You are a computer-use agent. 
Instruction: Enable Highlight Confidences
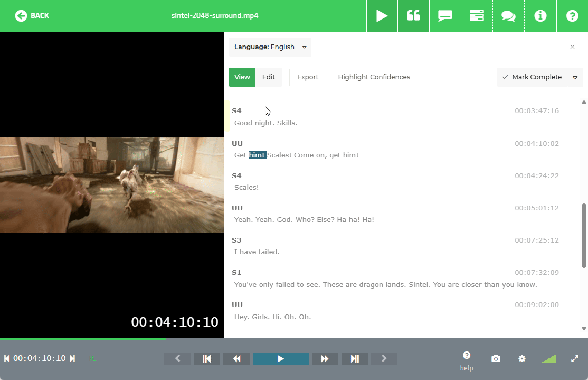374,77
